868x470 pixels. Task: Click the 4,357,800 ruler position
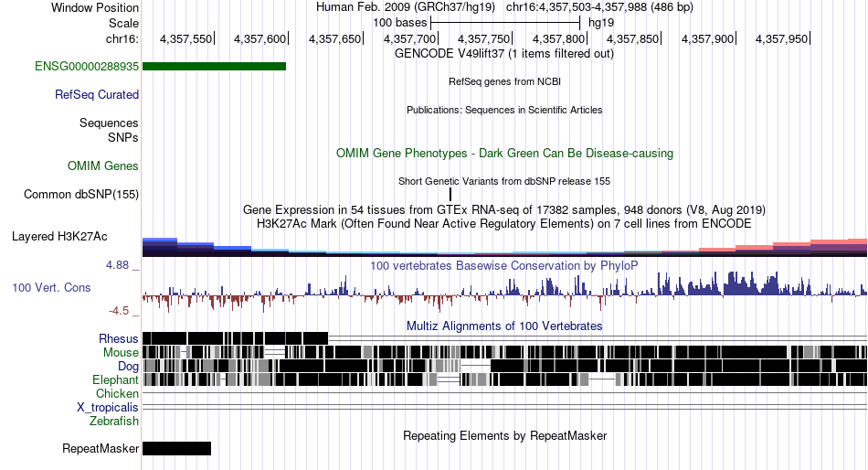point(558,38)
